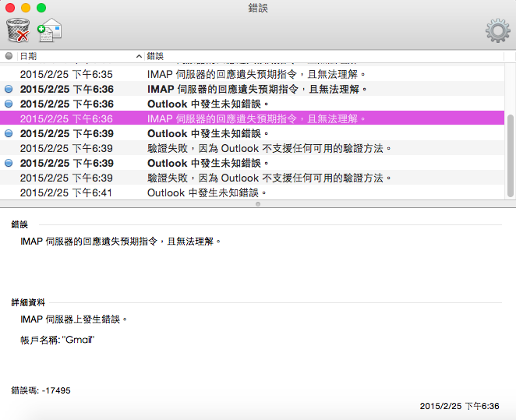The width and height of the screenshot is (516, 420).
Task: Click the status dot column header
Action: [x=9, y=56]
